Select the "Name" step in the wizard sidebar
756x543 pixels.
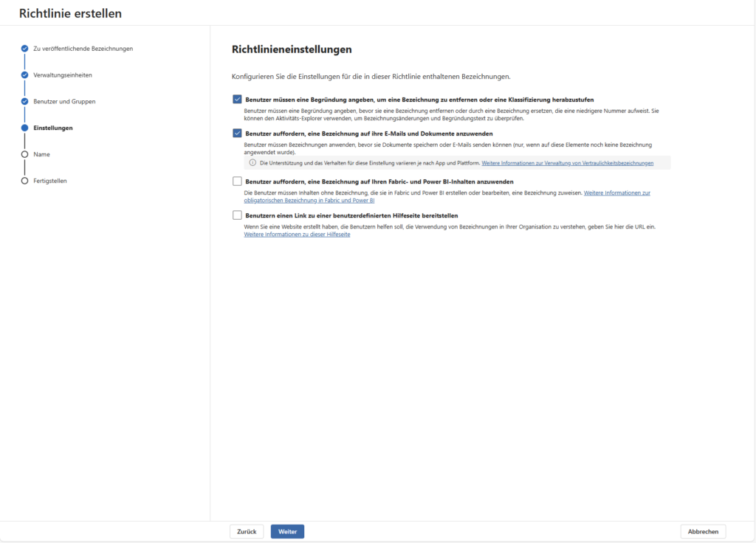tap(44, 153)
